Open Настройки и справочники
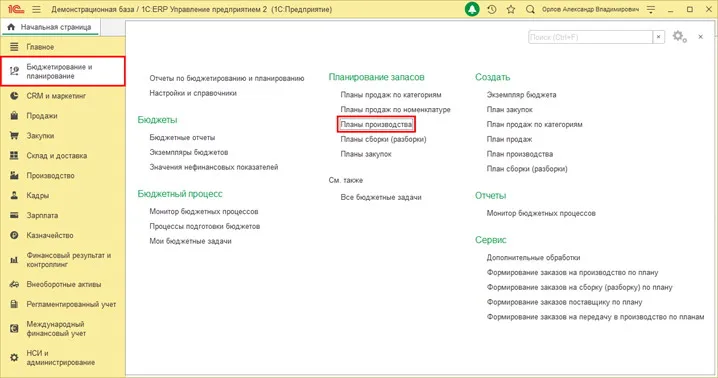Image resolution: width=718 pixels, height=378 pixels. [x=193, y=93]
